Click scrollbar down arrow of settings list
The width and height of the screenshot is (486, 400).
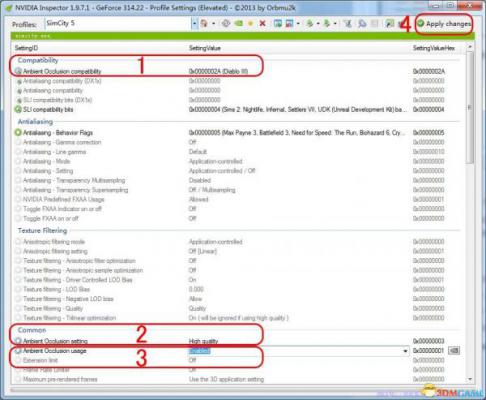point(470,379)
